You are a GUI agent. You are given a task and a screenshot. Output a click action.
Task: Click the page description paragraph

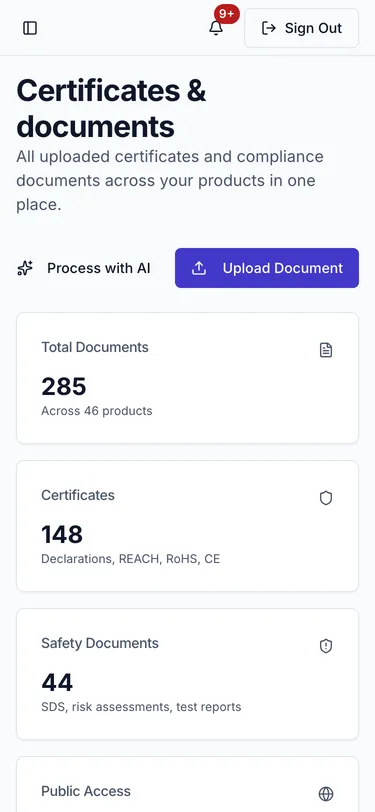tap(170, 181)
